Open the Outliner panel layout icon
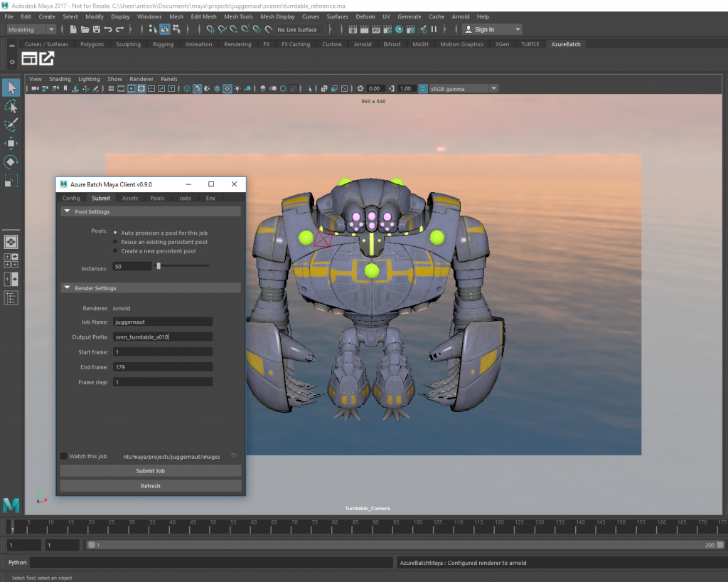The image size is (728, 582). [11, 298]
